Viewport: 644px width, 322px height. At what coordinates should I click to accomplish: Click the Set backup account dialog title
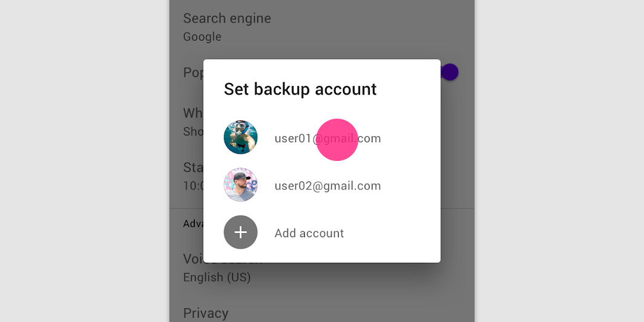(300, 89)
